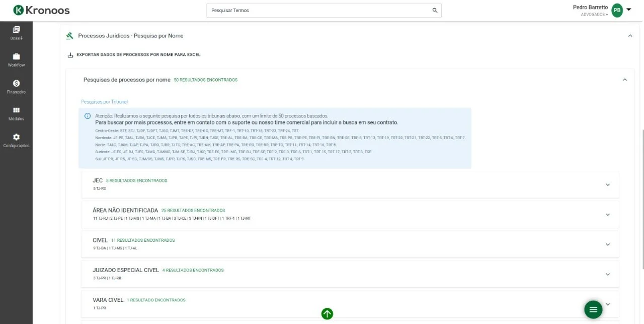
Task: Collapse the Pesquisas de processos por nome panel
Action: [624, 80]
